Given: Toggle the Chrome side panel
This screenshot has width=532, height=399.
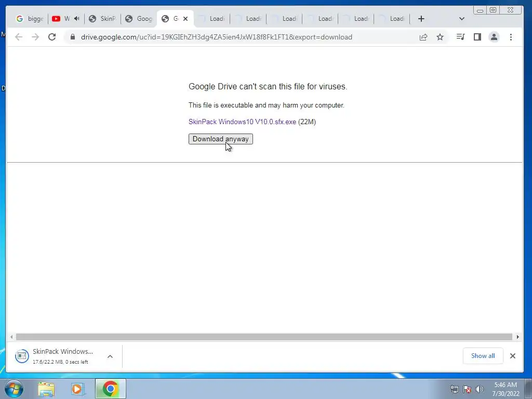Looking at the screenshot, I should click(477, 37).
